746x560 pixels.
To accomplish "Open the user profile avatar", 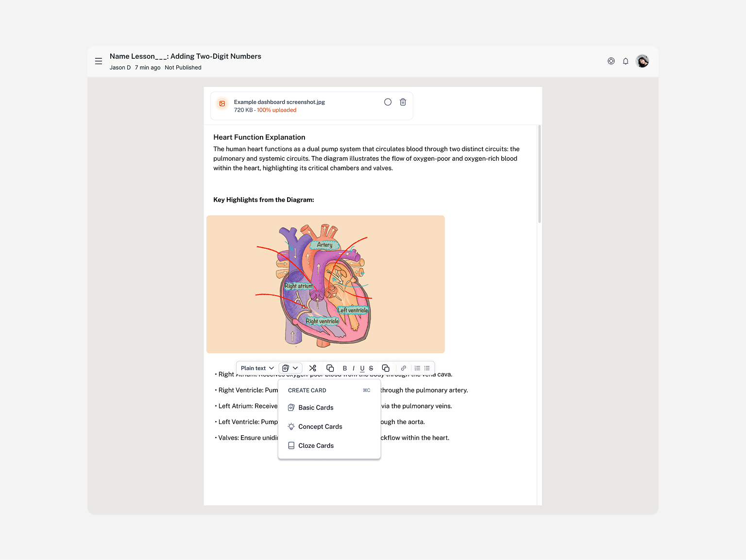I will point(642,61).
